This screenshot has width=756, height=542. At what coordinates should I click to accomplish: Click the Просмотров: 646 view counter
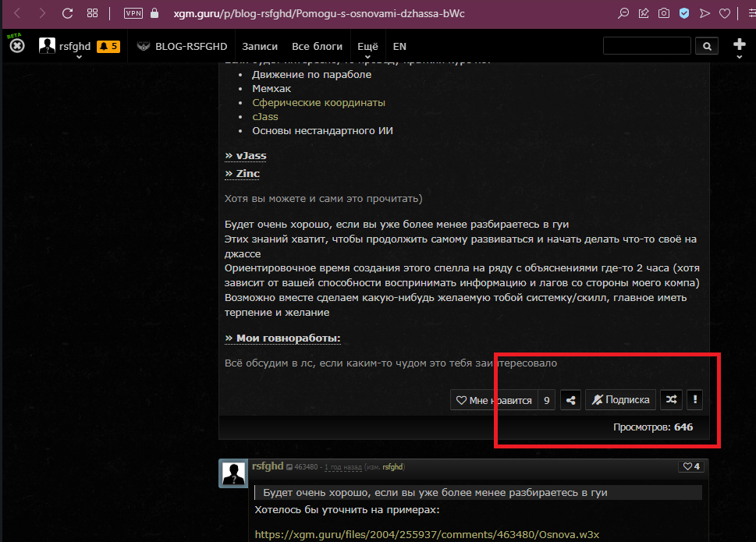pos(653,427)
